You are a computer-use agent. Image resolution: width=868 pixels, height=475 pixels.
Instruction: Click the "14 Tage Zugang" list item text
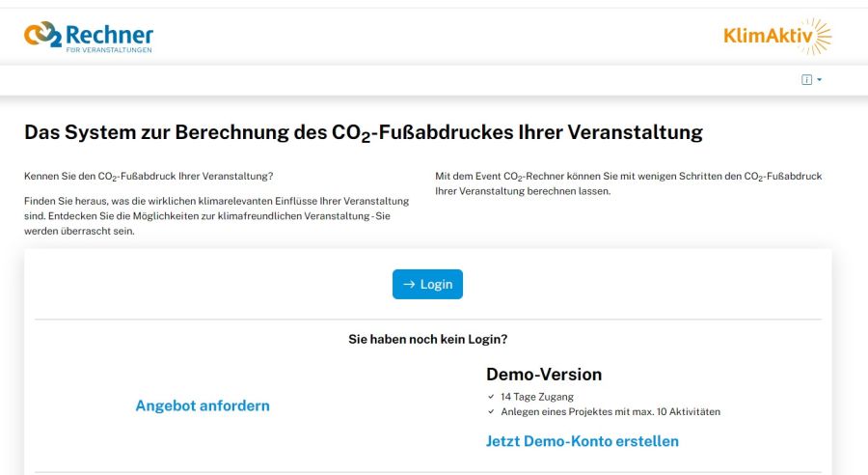pos(537,397)
